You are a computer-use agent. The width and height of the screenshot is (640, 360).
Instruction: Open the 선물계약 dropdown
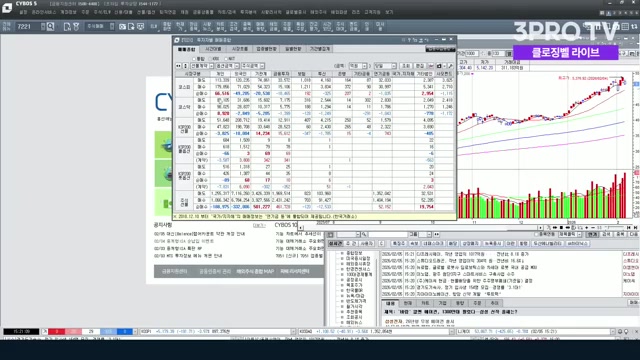(202, 66)
